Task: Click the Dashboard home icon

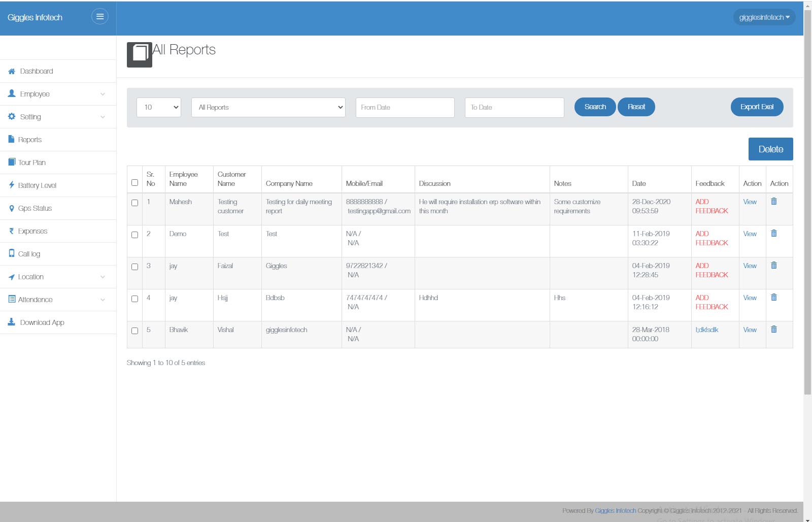Action: pos(12,71)
